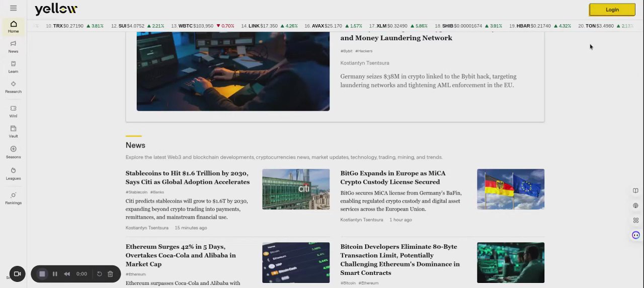Click the Login button
644x288 pixels.
point(612,10)
